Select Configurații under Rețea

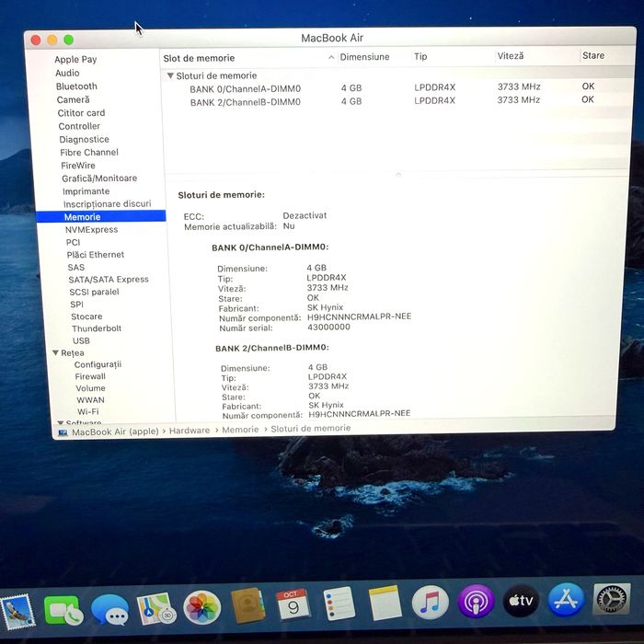click(x=98, y=364)
